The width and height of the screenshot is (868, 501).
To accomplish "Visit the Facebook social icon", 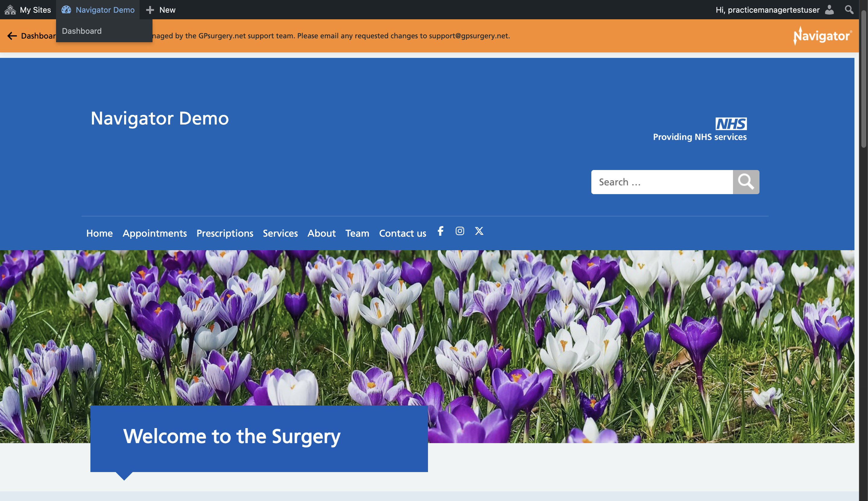I will tap(440, 231).
